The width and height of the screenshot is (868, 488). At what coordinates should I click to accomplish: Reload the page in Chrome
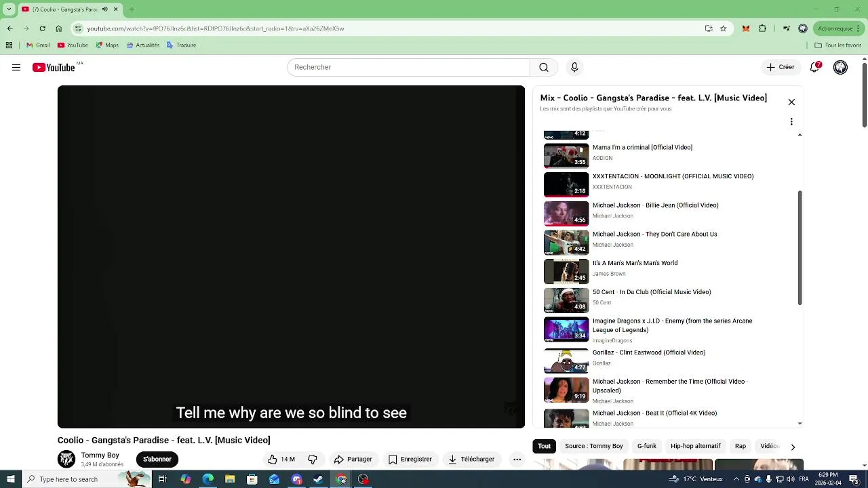pos(42,28)
